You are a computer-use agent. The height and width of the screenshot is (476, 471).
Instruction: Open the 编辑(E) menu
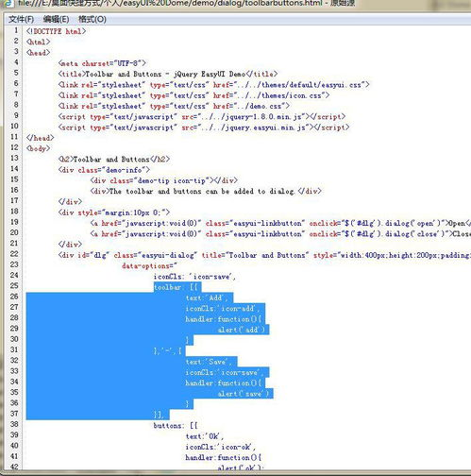(56, 19)
